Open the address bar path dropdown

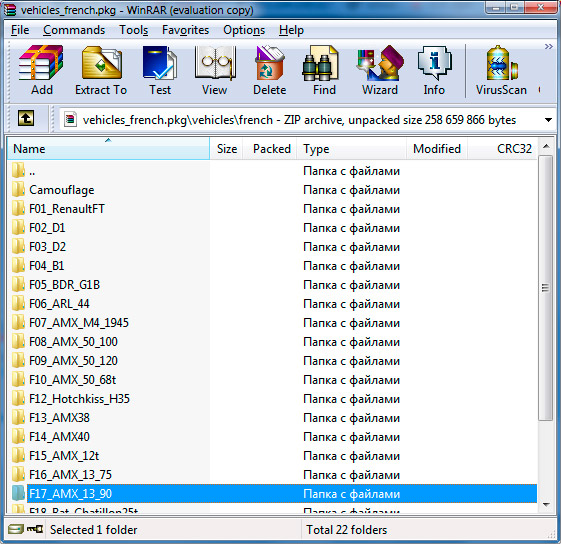pyautogui.click(x=548, y=120)
